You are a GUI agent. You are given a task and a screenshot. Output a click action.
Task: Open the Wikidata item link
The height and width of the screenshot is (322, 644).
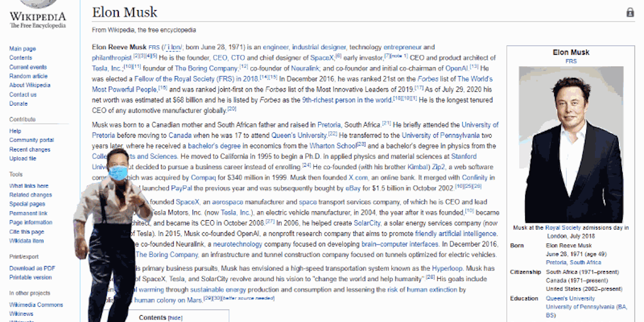pos(26,241)
